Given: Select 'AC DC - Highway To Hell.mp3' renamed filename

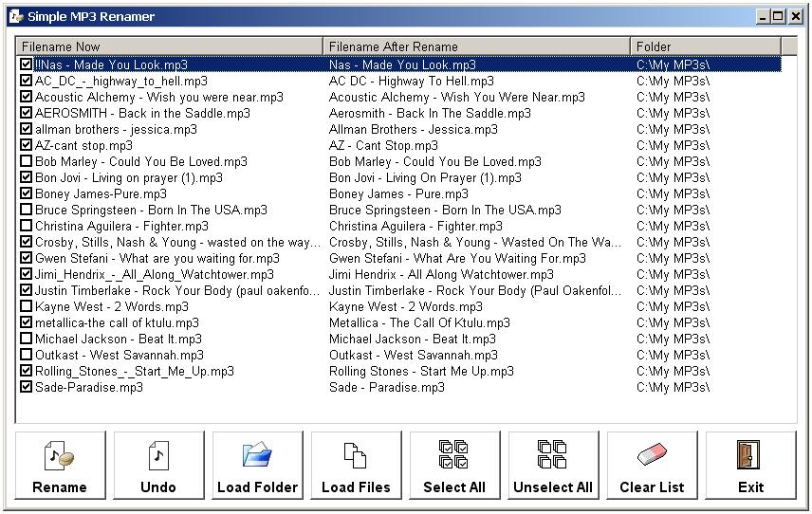Looking at the screenshot, I should pos(411,81).
